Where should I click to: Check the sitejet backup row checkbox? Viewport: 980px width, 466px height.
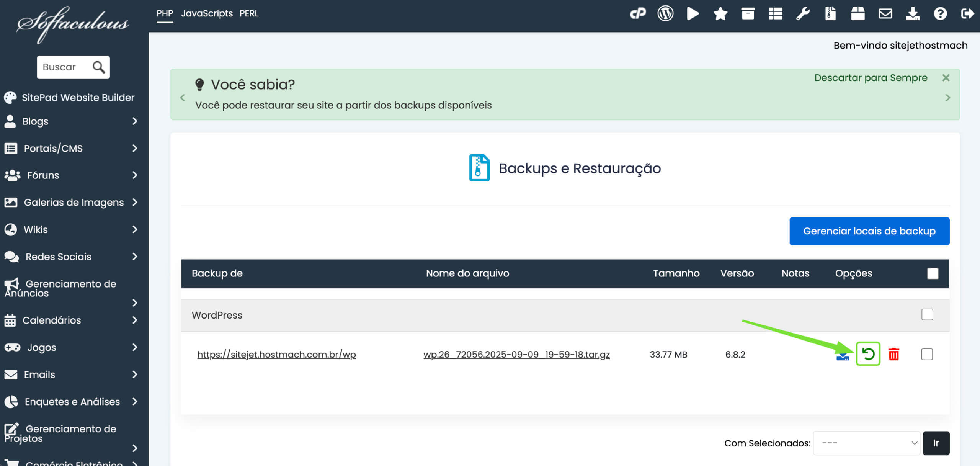tap(927, 354)
